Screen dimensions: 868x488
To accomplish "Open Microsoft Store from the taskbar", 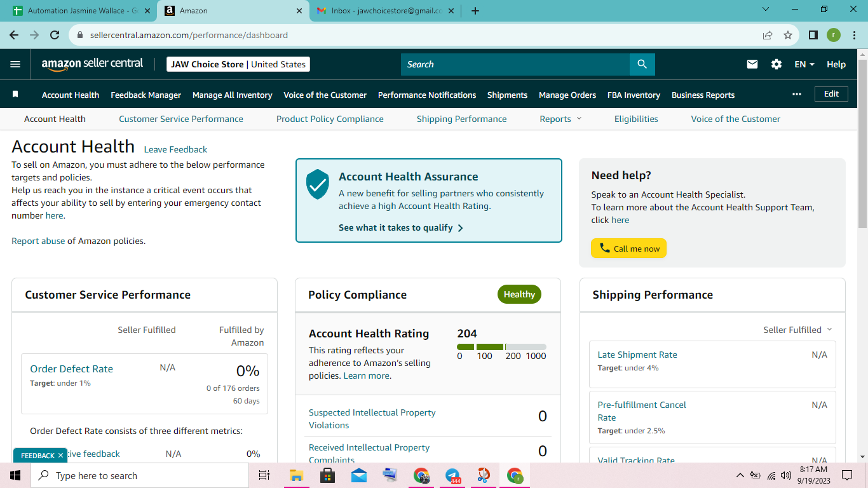I will (327, 475).
